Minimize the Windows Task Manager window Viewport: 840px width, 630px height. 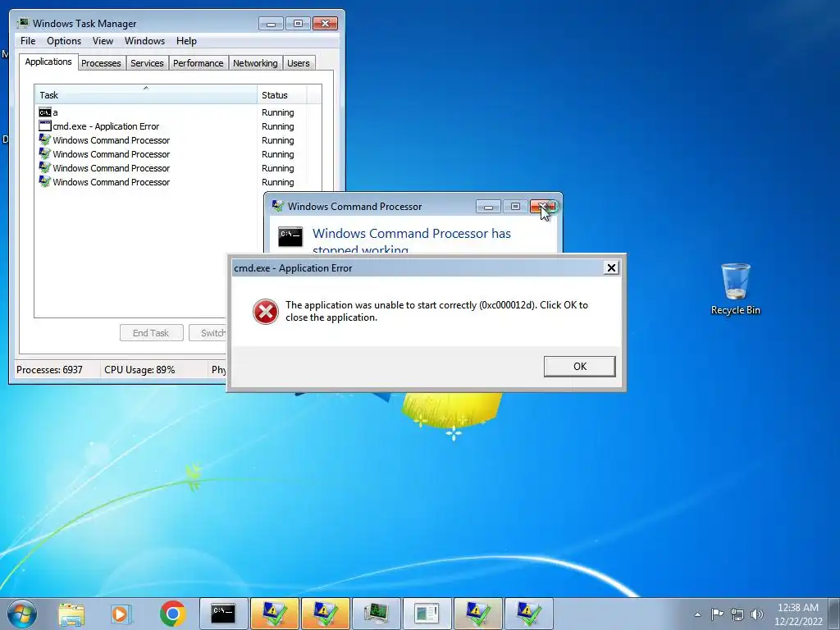click(271, 24)
